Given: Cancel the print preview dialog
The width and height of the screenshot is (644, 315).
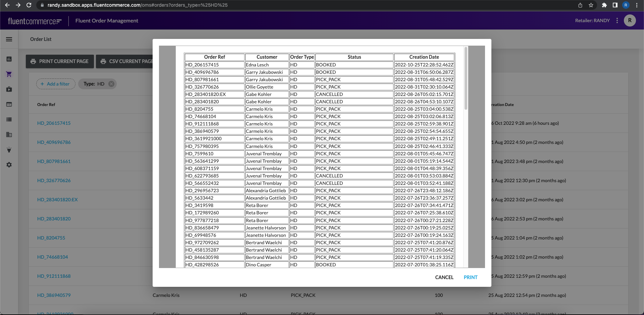Looking at the screenshot, I should click(444, 277).
